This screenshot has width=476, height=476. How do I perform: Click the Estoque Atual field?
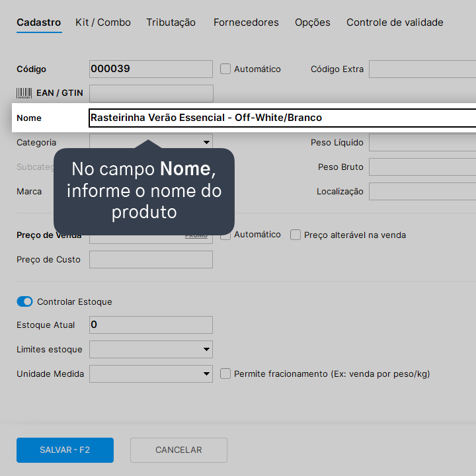(x=151, y=325)
